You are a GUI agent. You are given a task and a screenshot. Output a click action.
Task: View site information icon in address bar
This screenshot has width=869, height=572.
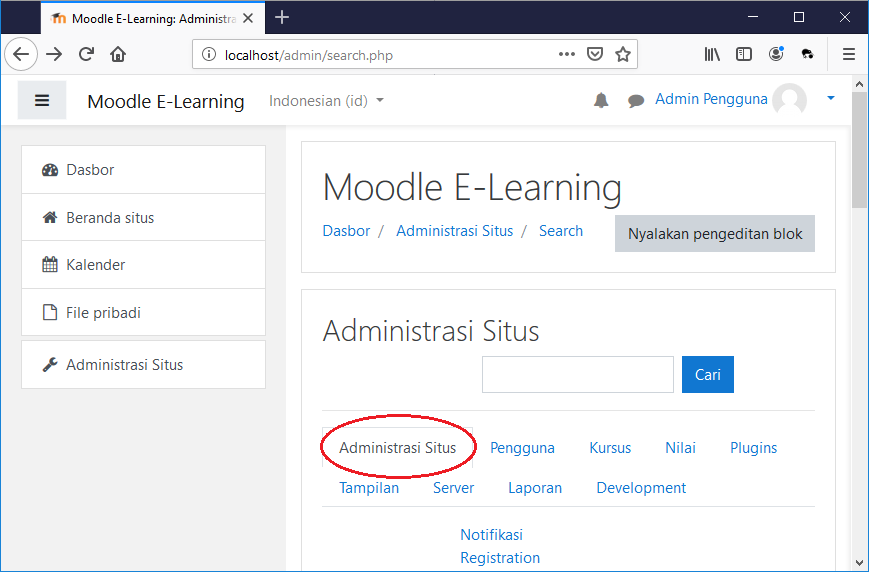pos(209,54)
